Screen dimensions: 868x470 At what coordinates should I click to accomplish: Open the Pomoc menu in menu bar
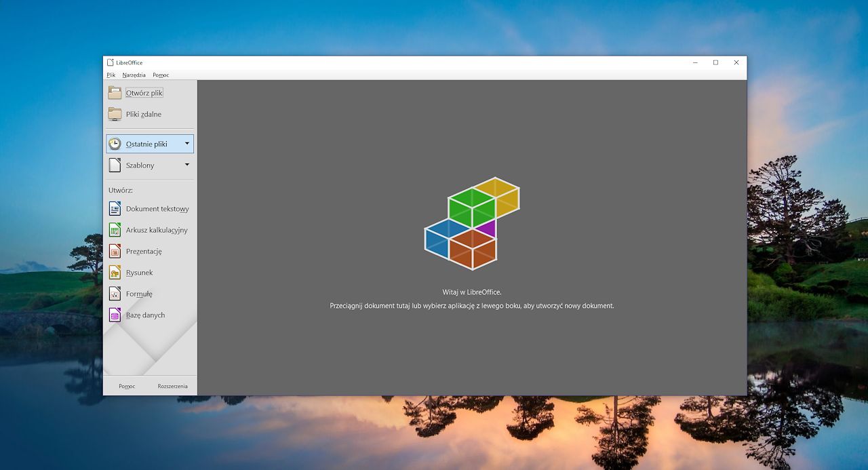(x=161, y=75)
